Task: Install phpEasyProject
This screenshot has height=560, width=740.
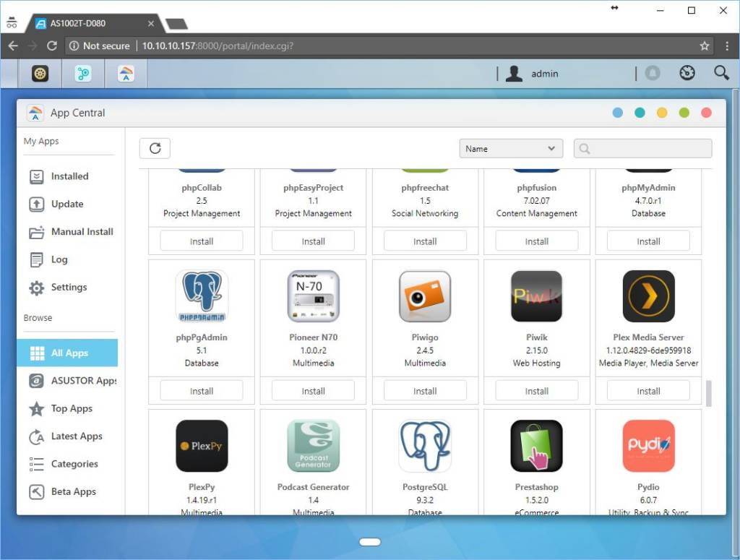Action: click(314, 241)
